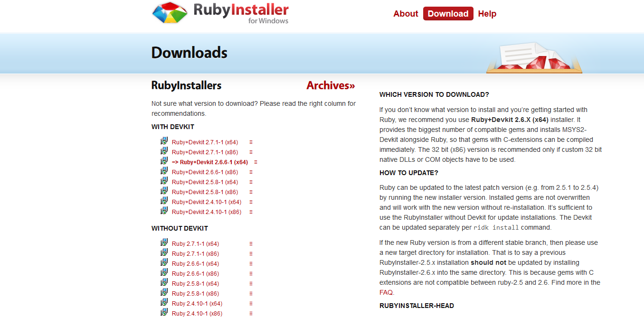Follow the FAQ link in update instructions
This screenshot has height=317, width=644.
pyautogui.click(x=386, y=292)
